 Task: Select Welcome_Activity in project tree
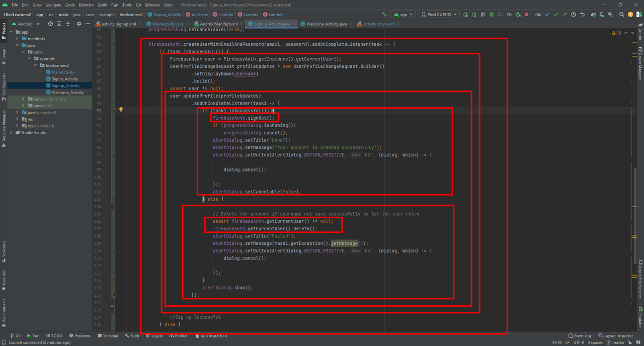point(67,93)
